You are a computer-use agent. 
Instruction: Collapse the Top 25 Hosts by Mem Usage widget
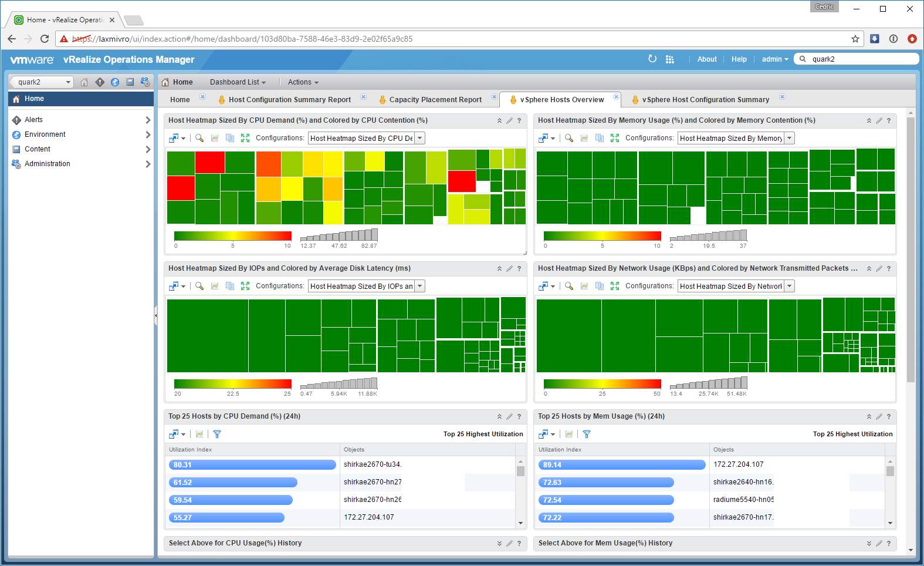[869, 416]
